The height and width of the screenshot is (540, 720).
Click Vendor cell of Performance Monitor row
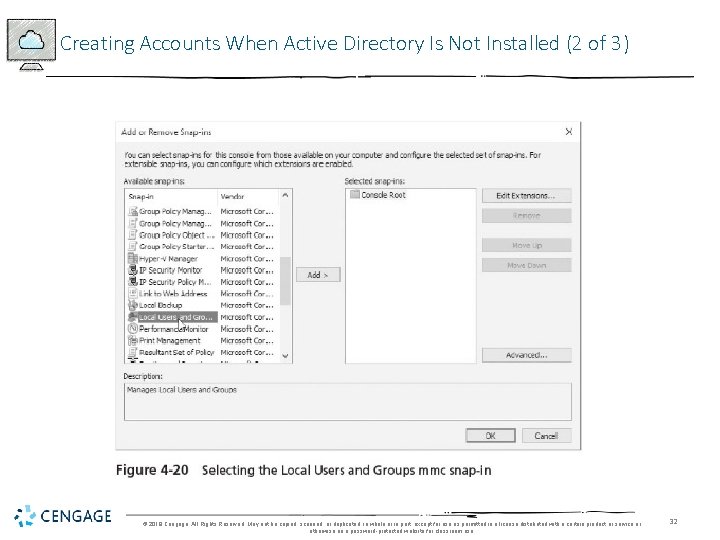coord(247,329)
